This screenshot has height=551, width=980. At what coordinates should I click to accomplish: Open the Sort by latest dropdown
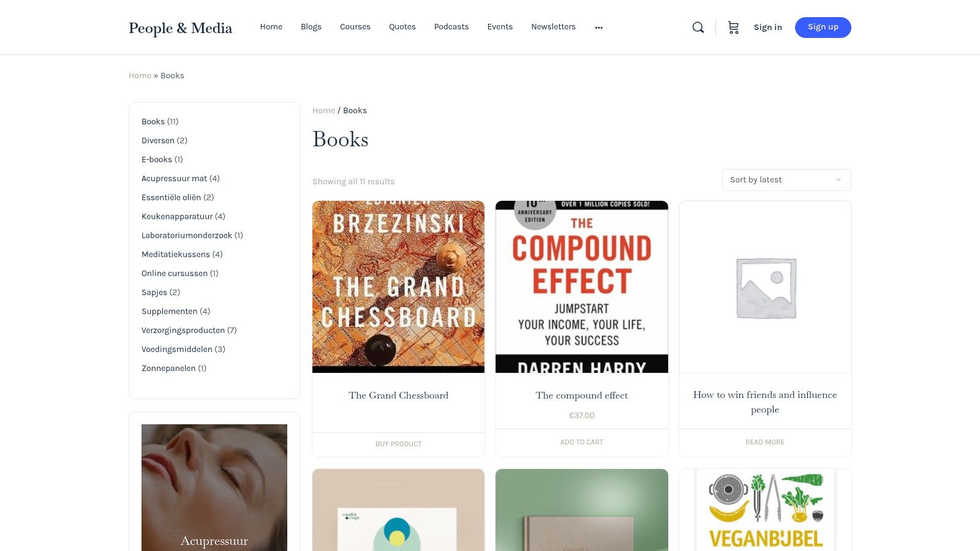pyautogui.click(x=786, y=179)
